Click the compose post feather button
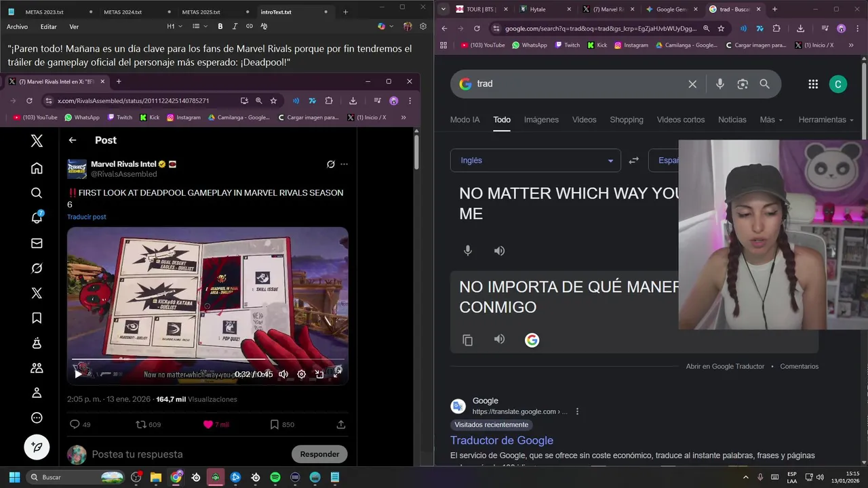This screenshot has width=868, height=488. coord(37,447)
